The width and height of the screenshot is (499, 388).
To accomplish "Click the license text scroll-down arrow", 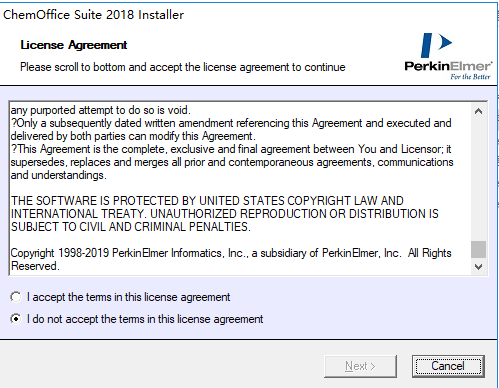I will click(x=478, y=267).
